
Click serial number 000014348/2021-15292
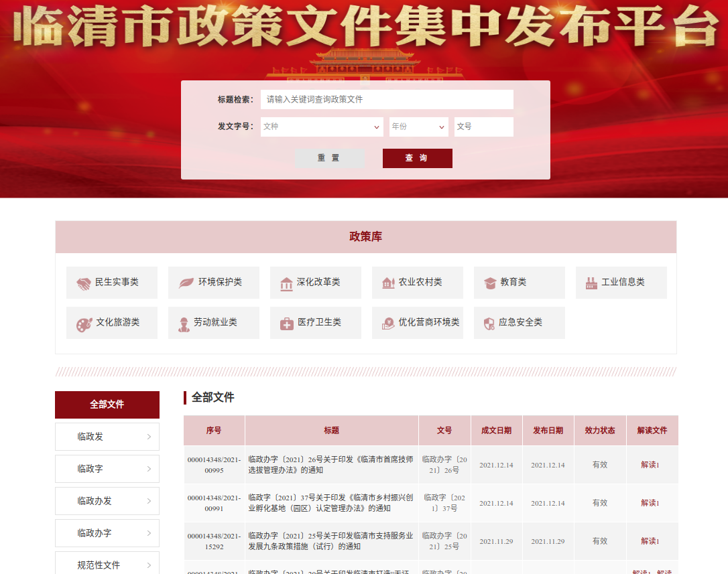(214, 541)
